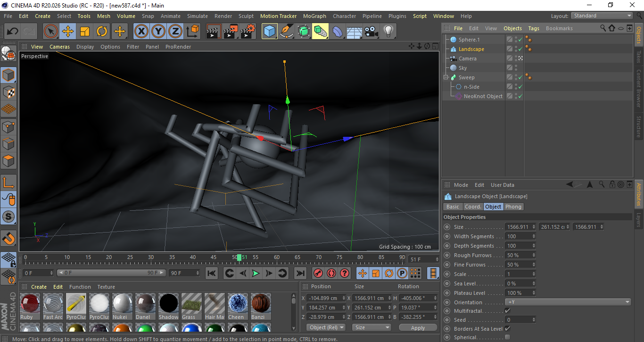This screenshot has width=644, height=342.
Task: Toggle Enable Snap magnet icon
Action: tap(8, 238)
